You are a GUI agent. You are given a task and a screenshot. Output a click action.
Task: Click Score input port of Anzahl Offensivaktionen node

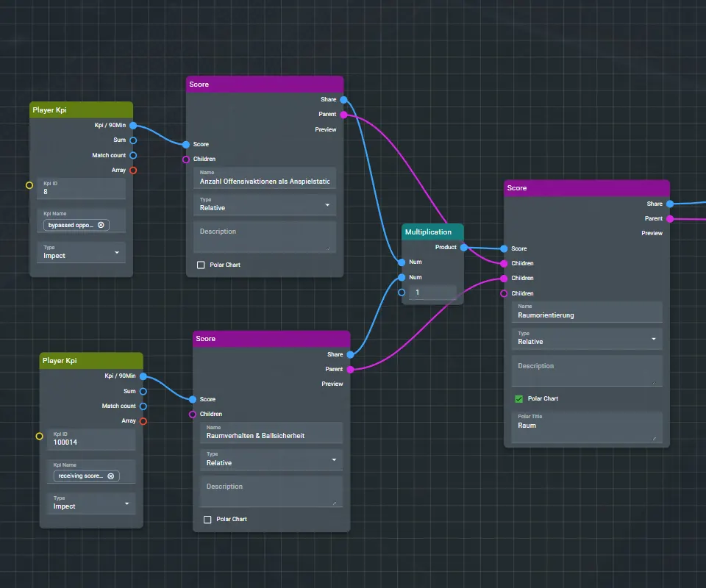click(x=186, y=144)
